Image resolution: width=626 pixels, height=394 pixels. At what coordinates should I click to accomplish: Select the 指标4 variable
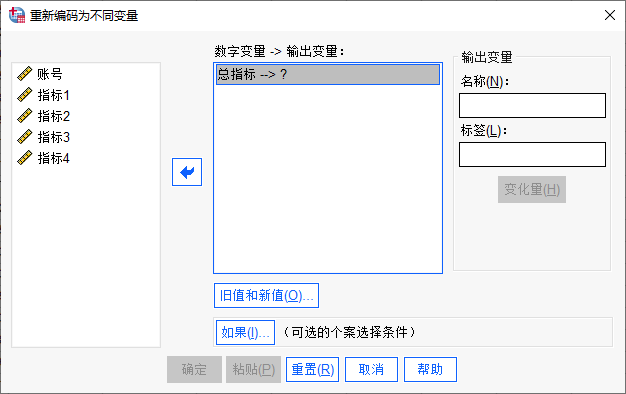click(53, 158)
